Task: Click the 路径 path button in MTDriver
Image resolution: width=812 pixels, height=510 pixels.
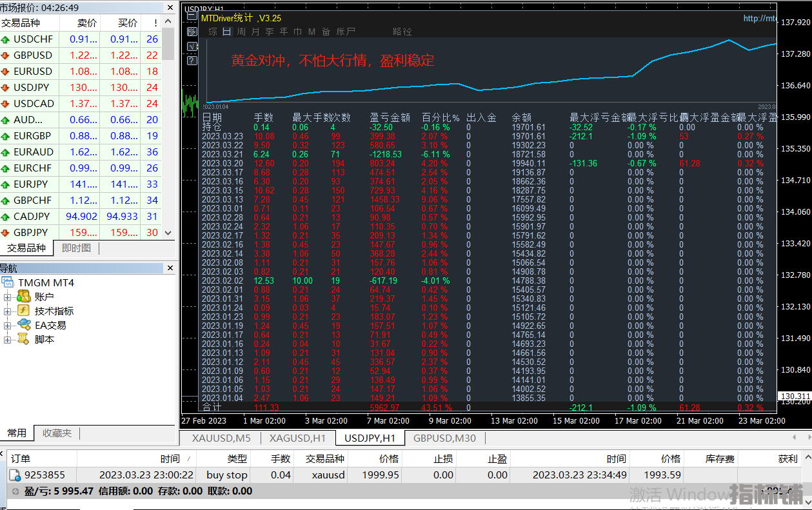Action: coord(402,32)
